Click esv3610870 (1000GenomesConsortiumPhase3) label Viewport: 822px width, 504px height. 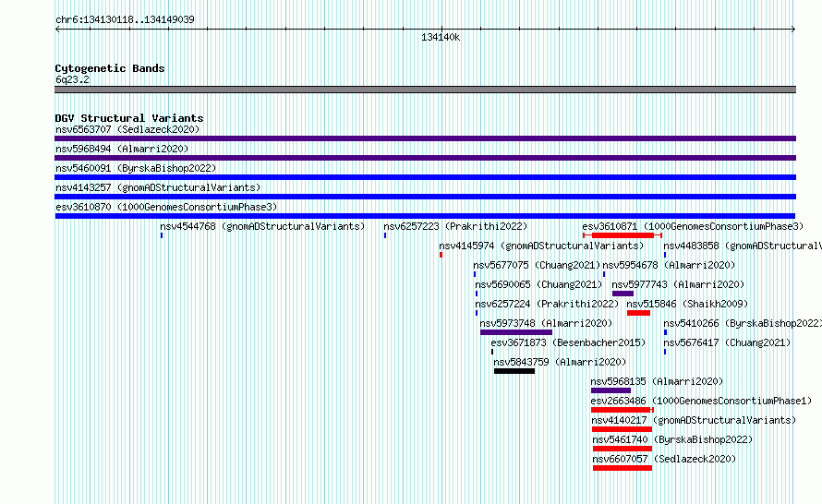(x=166, y=207)
